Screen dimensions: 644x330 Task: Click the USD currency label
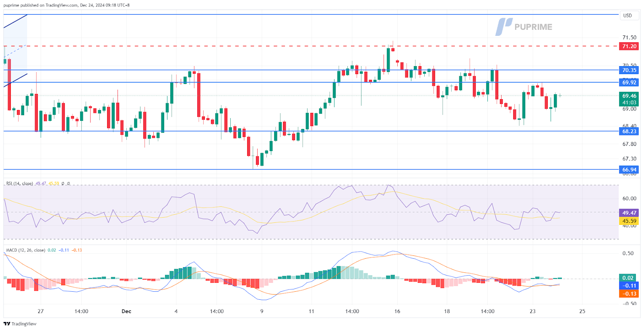pyautogui.click(x=627, y=15)
